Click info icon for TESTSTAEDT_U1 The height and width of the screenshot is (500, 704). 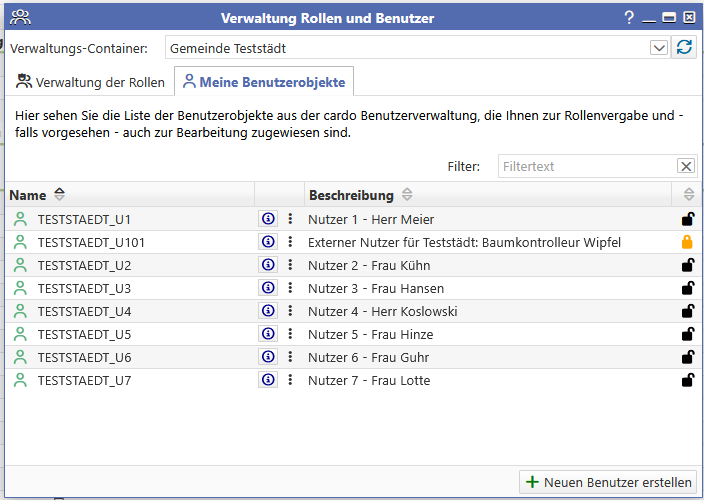click(x=267, y=219)
